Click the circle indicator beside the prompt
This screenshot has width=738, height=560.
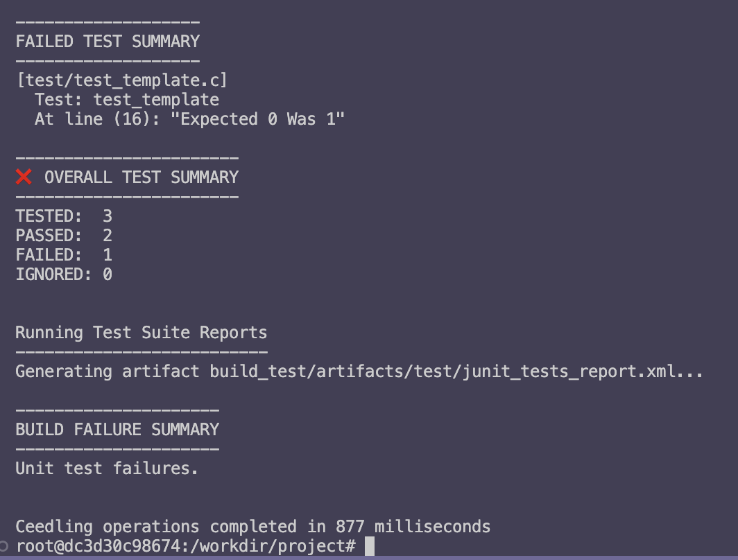pos(3,546)
